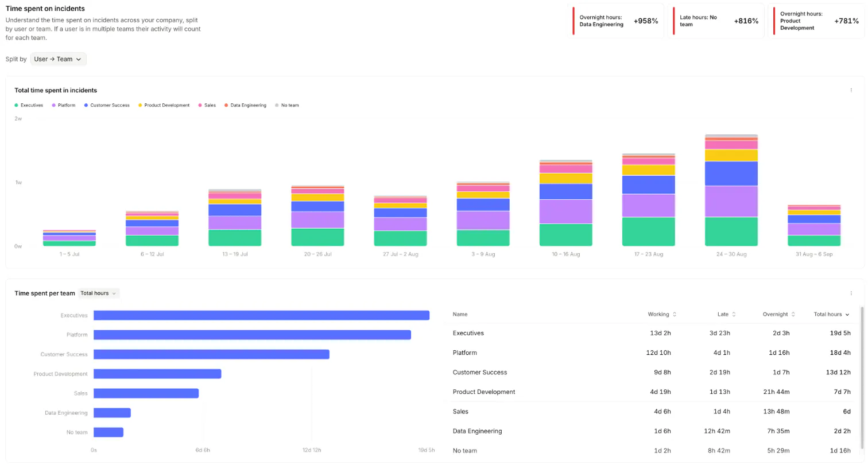Select Sales in the table
868x464 pixels.
point(460,411)
